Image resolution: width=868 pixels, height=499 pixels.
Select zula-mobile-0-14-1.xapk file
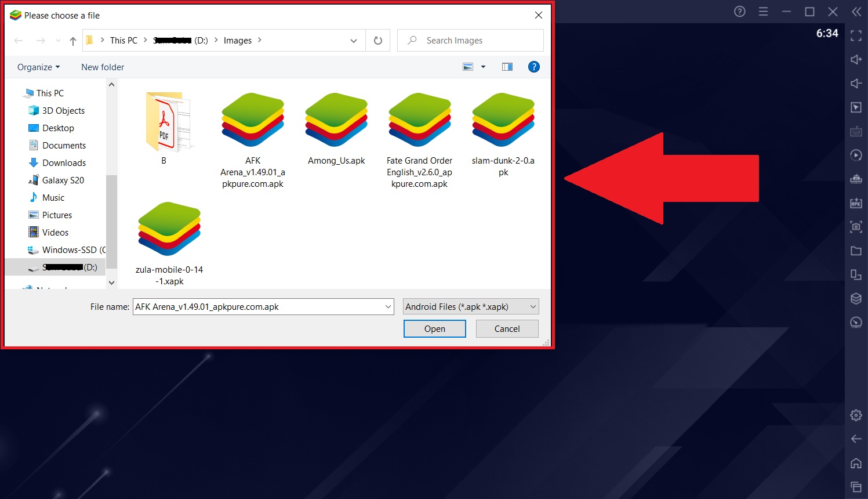169,243
